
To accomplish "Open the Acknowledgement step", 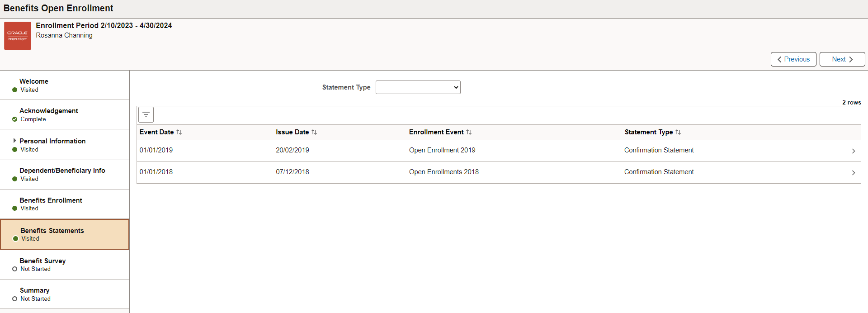I will (x=65, y=114).
